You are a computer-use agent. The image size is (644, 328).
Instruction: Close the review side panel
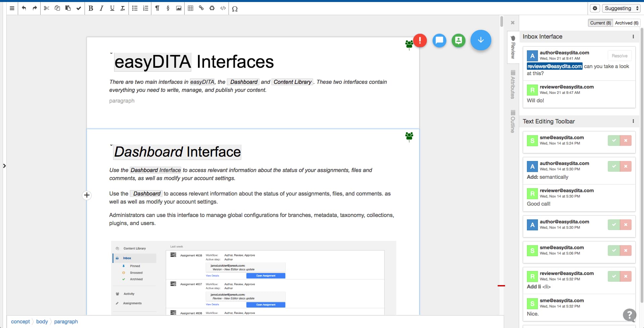[x=512, y=23]
